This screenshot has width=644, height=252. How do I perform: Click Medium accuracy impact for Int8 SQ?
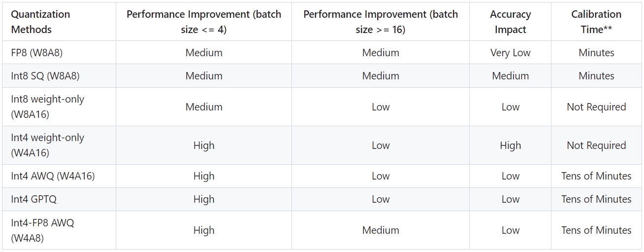click(510, 76)
